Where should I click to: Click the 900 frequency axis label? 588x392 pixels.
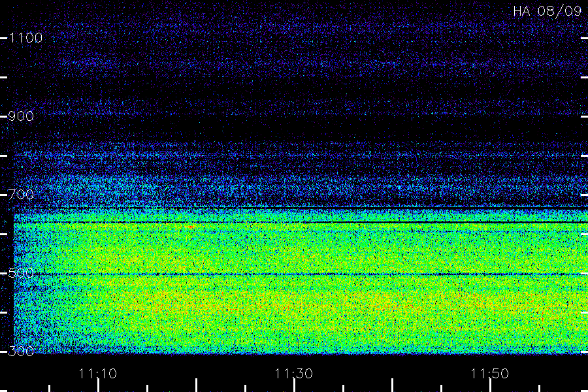pyautogui.click(x=21, y=116)
